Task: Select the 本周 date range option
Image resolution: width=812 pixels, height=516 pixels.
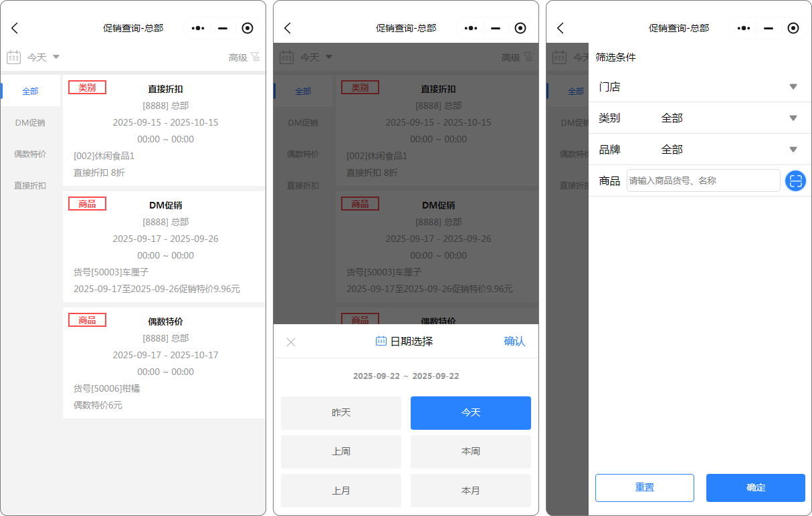Action: pyautogui.click(x=471, y=452)
